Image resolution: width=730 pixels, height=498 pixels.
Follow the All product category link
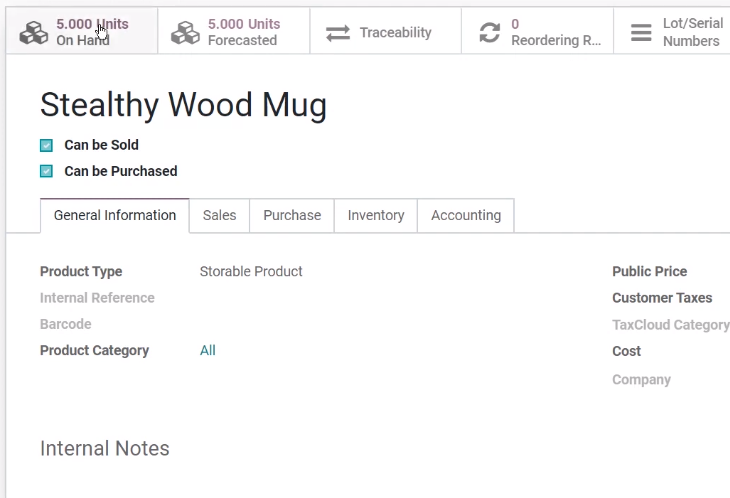208,350
